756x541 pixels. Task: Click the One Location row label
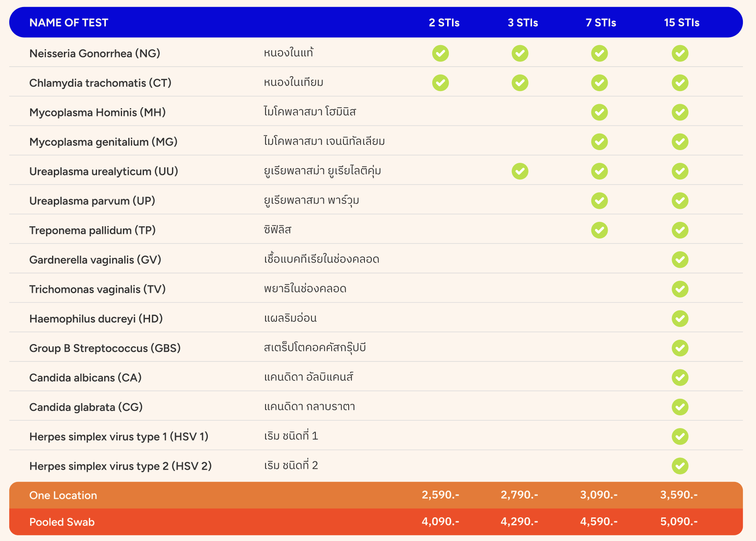pyautogui.click(x=63, y=495)
